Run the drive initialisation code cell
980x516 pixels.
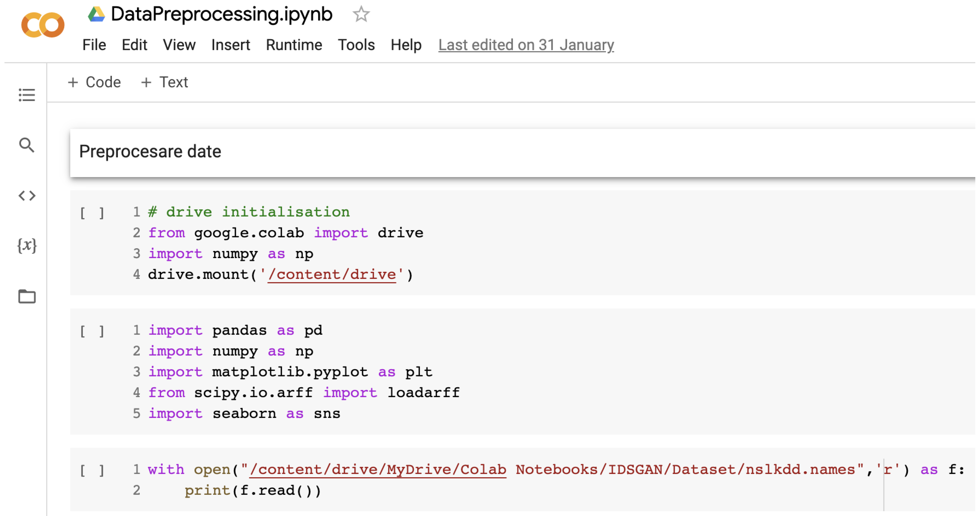[x=92, y=212]
